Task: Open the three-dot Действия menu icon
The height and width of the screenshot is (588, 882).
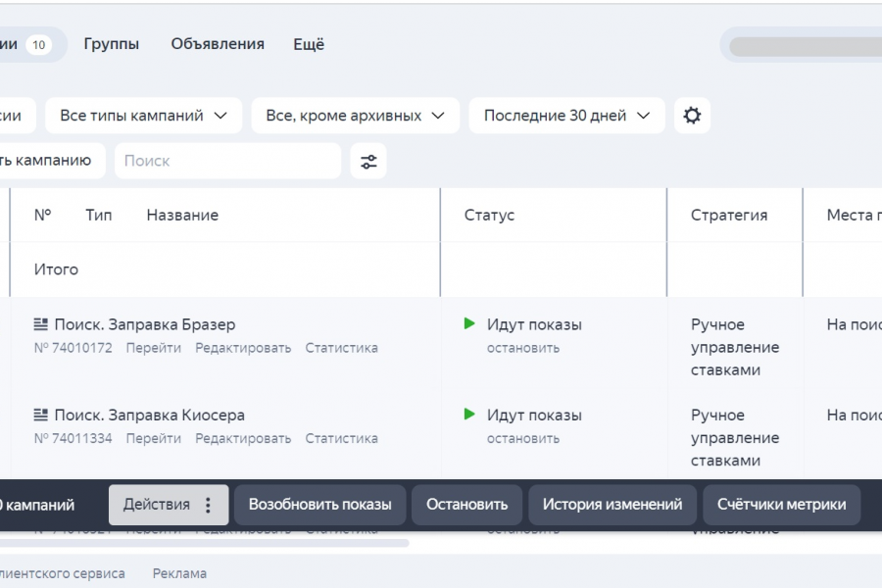Action: pyautogui.click(x=208, y=505)
